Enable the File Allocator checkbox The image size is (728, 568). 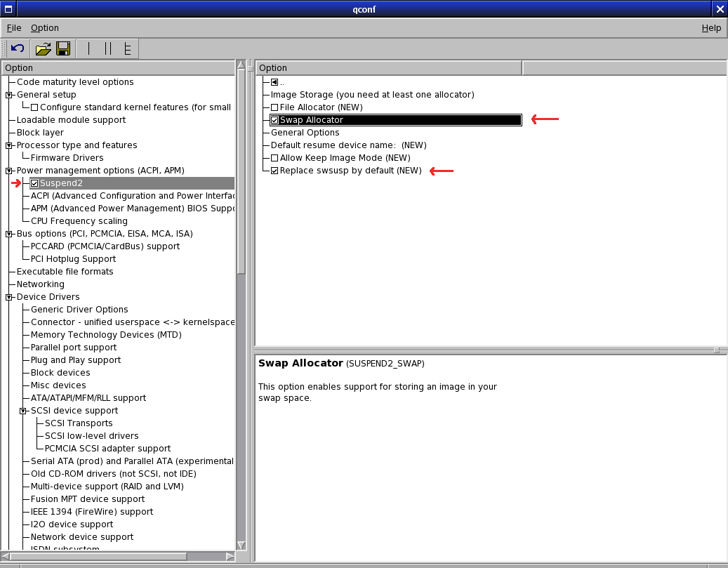274,107
